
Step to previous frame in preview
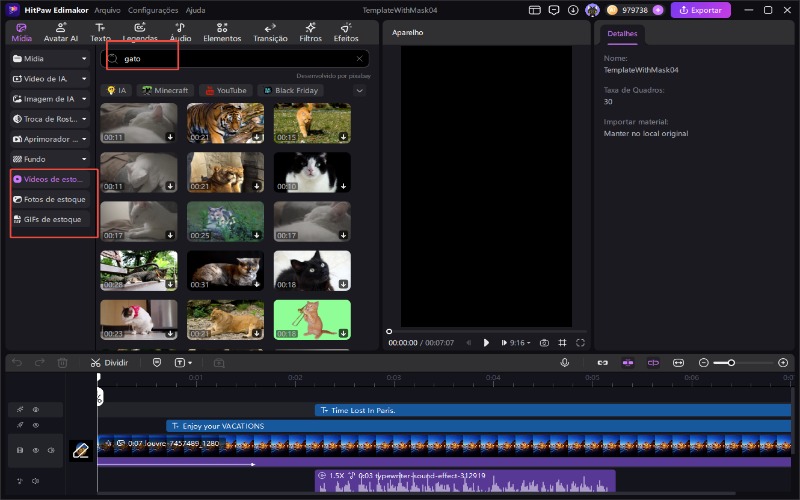pyautogui.click(x=468, y=343)
